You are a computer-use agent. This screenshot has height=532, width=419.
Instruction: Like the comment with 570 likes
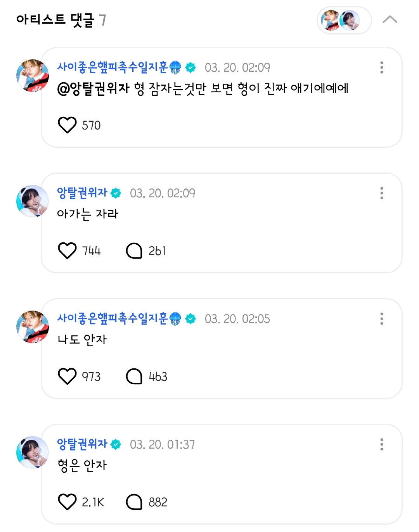click(67, 125)
